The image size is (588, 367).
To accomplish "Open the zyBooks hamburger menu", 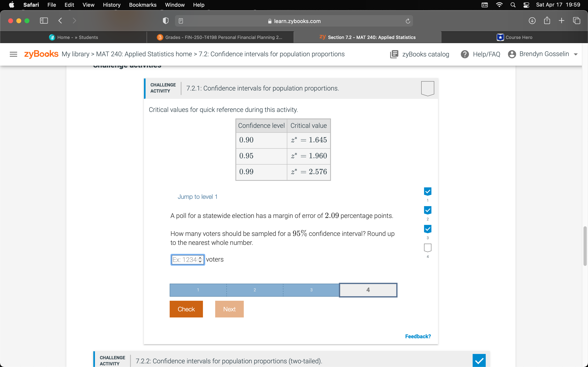I will (x=13, y=54).
